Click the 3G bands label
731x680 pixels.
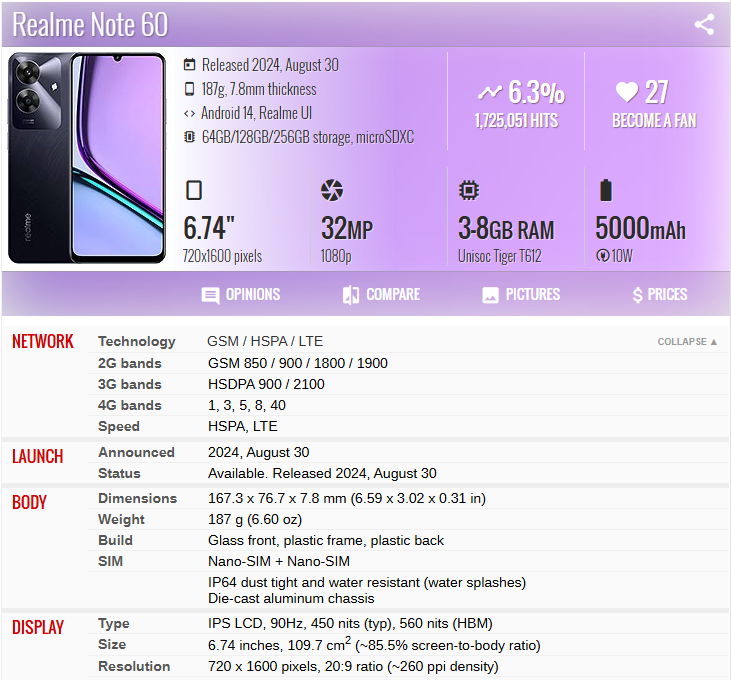(x=130, y=384)
